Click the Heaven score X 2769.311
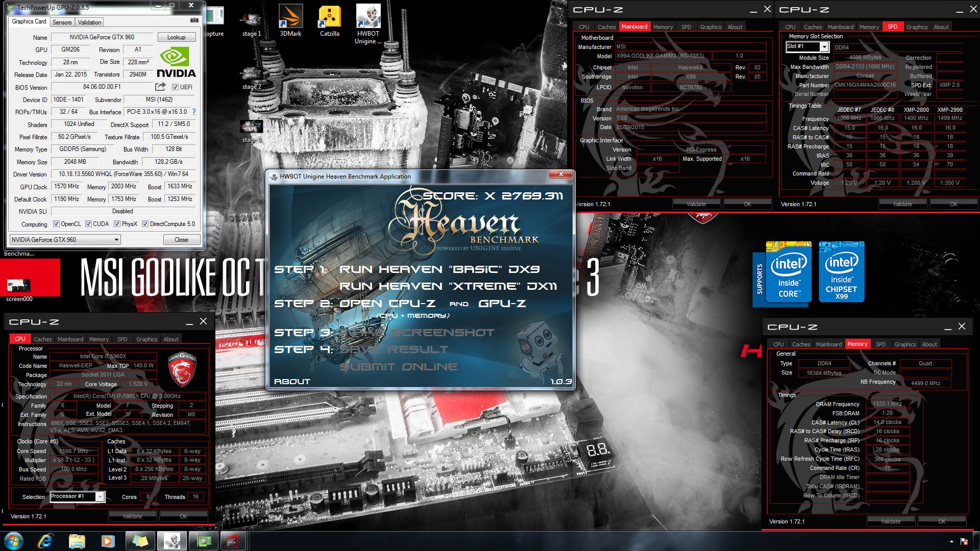 coord(493,196)
